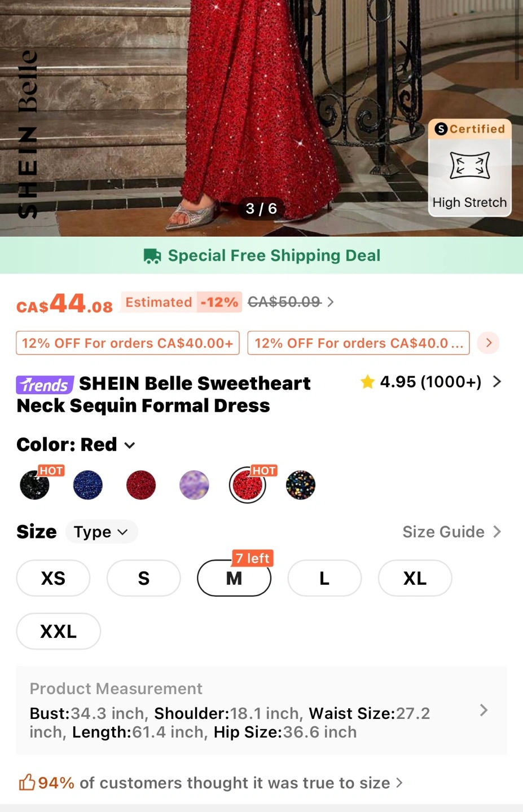Open price details arrow beside CA$50.09
The image size is (523, 812).
tap(331, 302)
